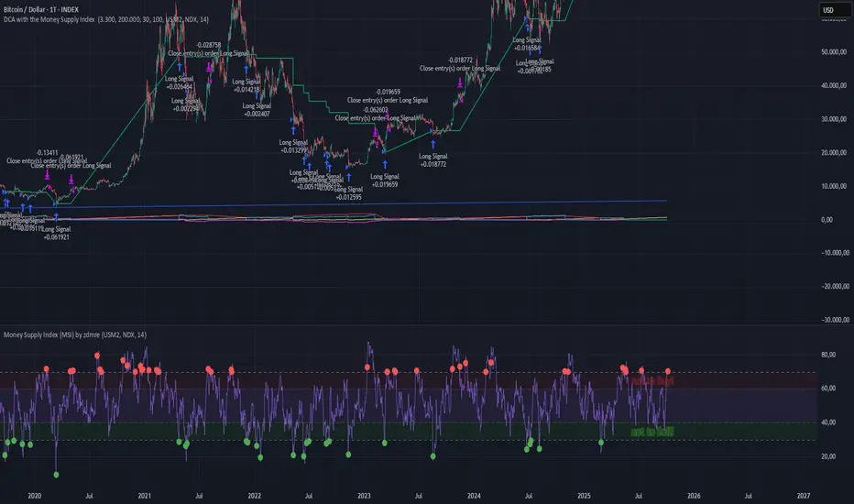Viewport: 854px width, 504px height.
Task: Select the Long Signal +0.018772 label
Action: [433, 160]
